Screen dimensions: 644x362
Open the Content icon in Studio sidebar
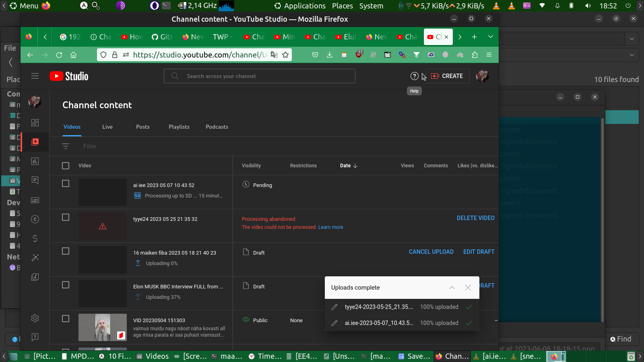click(x=35, y=142)
